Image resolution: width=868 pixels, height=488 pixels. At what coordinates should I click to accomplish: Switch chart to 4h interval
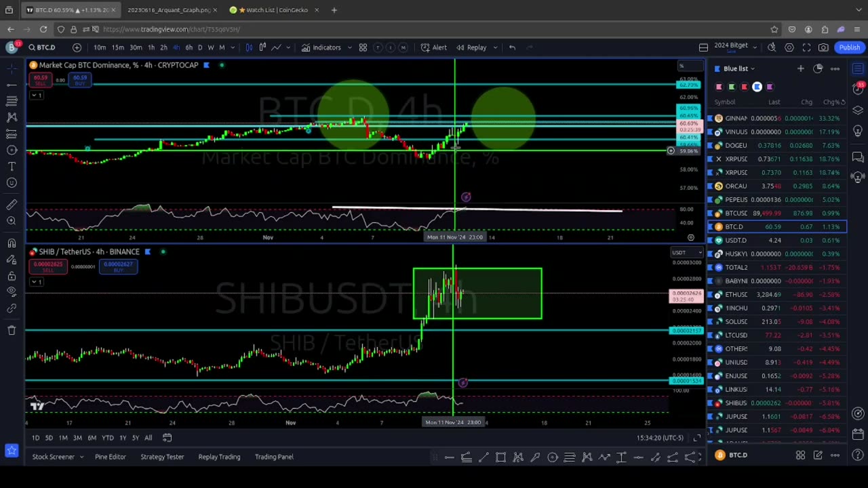(176, 47)
